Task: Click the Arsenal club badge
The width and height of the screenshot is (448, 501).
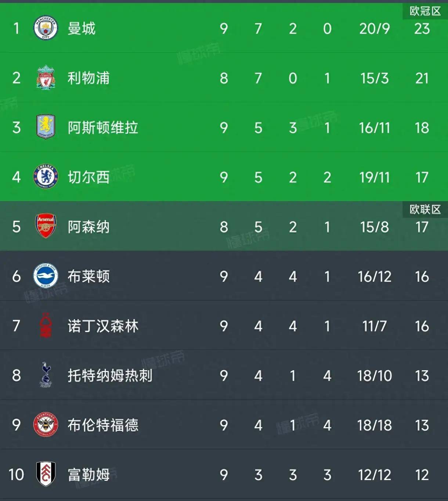Action: tap(46, 226)
